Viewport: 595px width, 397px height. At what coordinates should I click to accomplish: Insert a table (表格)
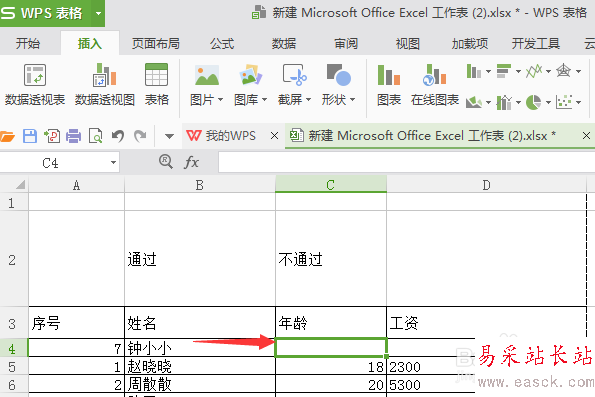(156, 84)
